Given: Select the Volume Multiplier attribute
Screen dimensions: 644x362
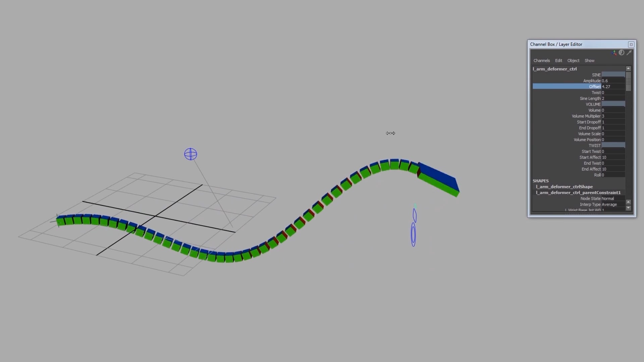Looking at the screenshot, I should [586, 116].
